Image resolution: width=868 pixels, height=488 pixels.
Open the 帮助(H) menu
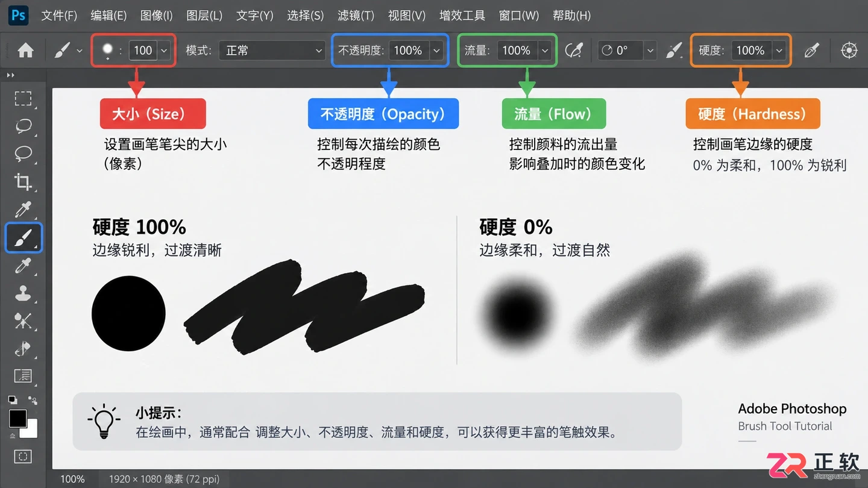click(571, 16)
